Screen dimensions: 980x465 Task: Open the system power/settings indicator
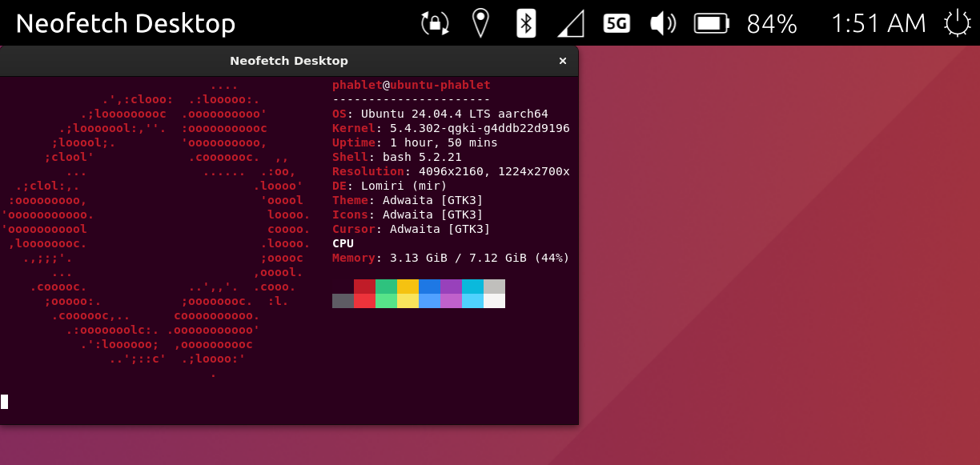point(958,23)
